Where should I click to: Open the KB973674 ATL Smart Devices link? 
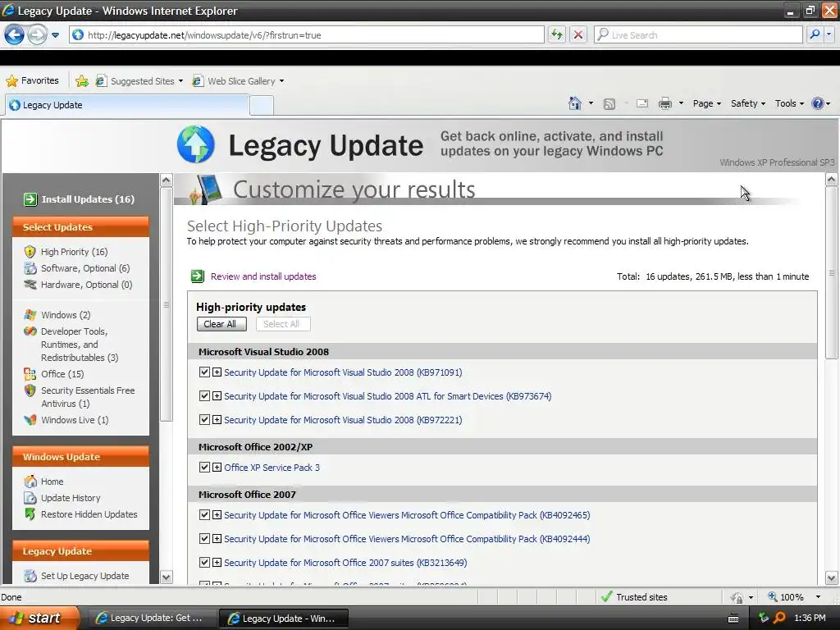(387, 396)
